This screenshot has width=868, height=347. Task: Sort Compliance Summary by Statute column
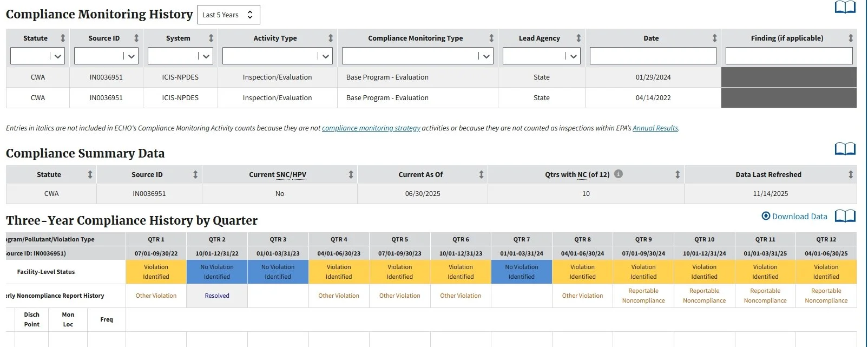pos(90,174)
